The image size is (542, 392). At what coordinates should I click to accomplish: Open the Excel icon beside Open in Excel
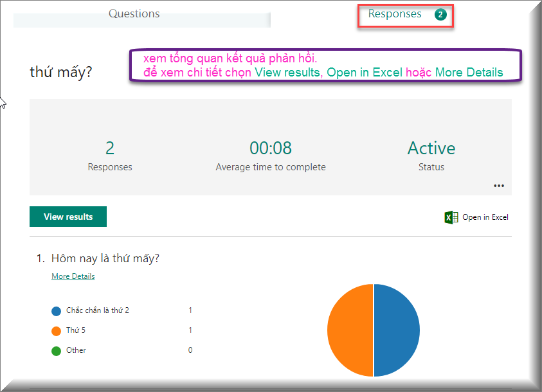tap(451, 217)
